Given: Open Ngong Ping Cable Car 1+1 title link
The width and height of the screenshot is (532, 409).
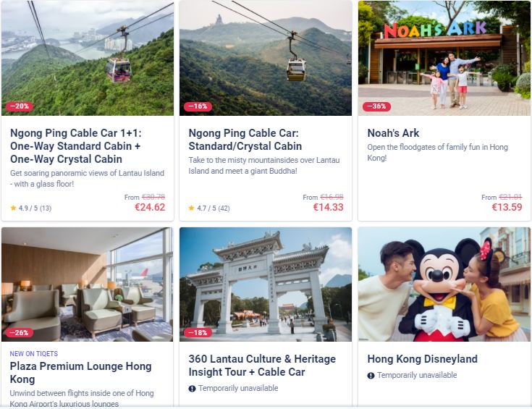Looking at the screenshot, I should click(x=76, y=146).
